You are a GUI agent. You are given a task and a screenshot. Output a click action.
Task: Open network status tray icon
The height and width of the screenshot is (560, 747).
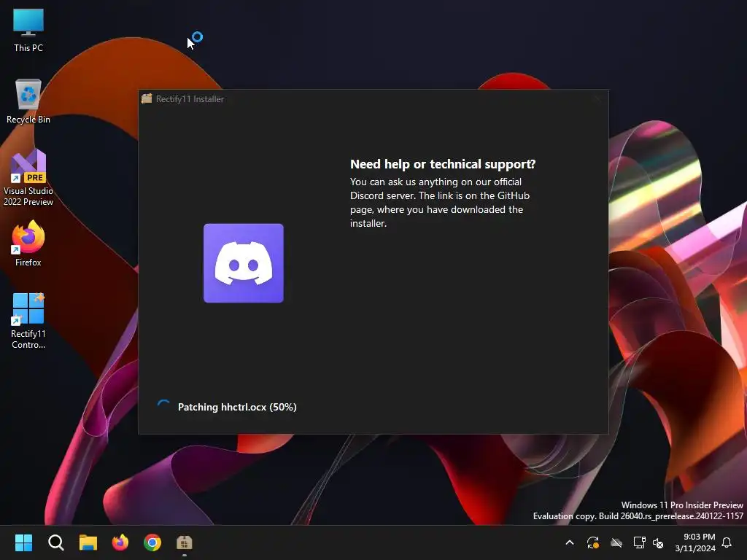click(x=639, y=542)
